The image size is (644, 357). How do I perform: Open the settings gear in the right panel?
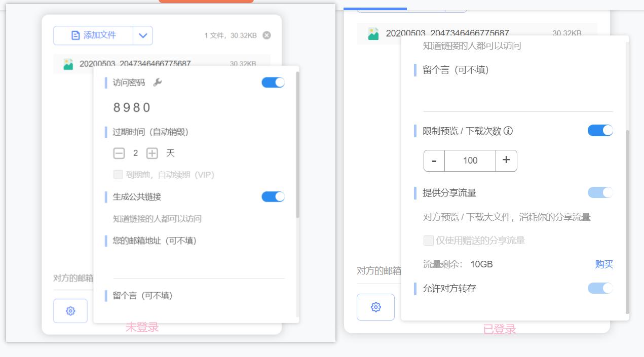[375, 307]
